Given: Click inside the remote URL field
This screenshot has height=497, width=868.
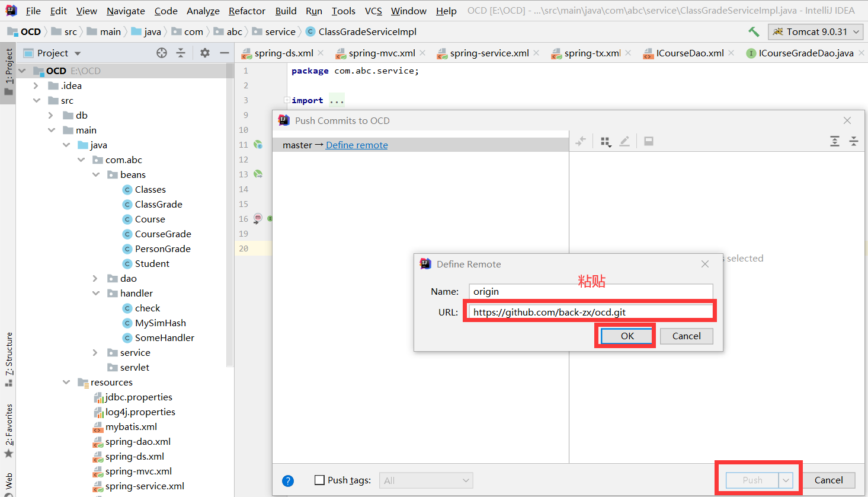Looking at the screenshot, I should click(590, 311).
